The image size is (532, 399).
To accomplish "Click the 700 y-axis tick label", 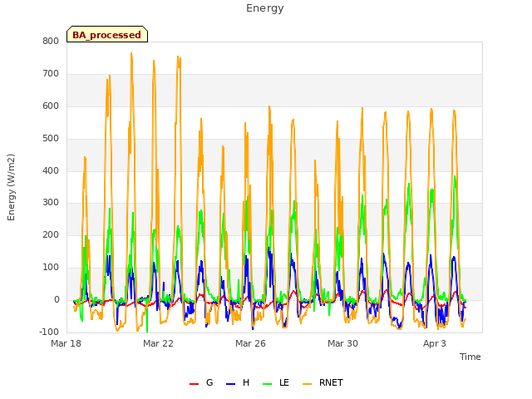I will click(51, 74).
